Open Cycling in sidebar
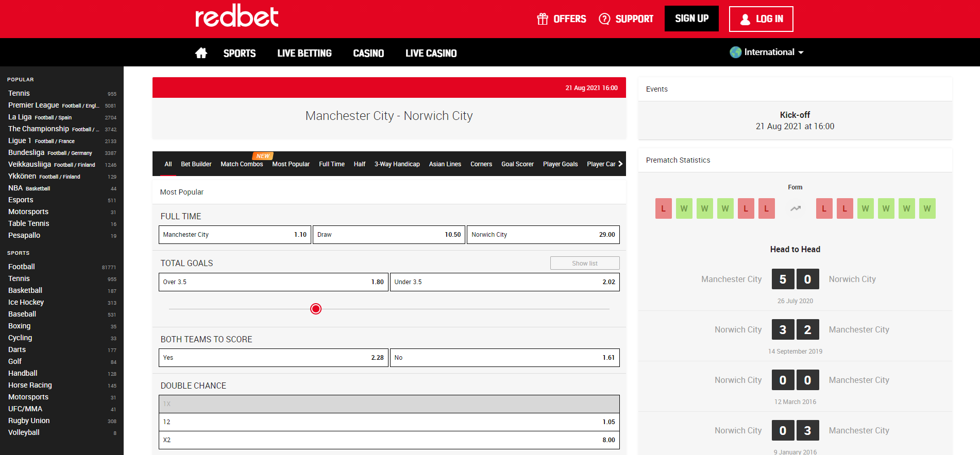 point(62,338)
